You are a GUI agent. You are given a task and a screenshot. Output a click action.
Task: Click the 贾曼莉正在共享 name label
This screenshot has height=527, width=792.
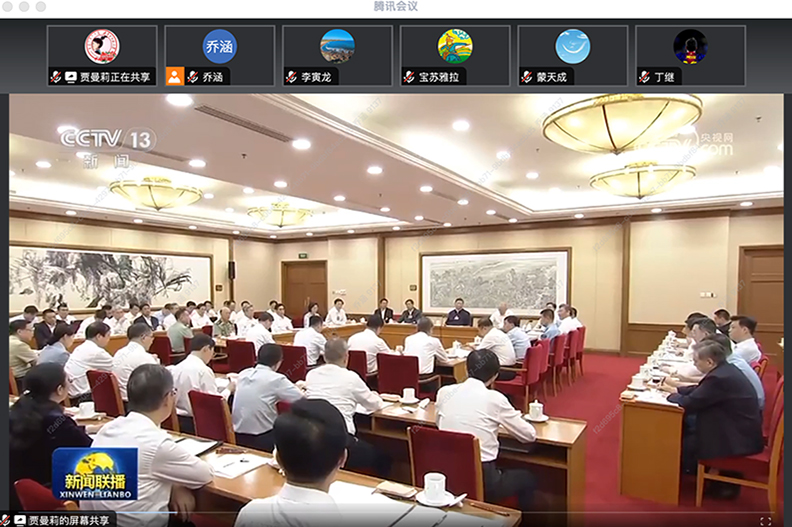pyautogui.click(x=116, y=77)
